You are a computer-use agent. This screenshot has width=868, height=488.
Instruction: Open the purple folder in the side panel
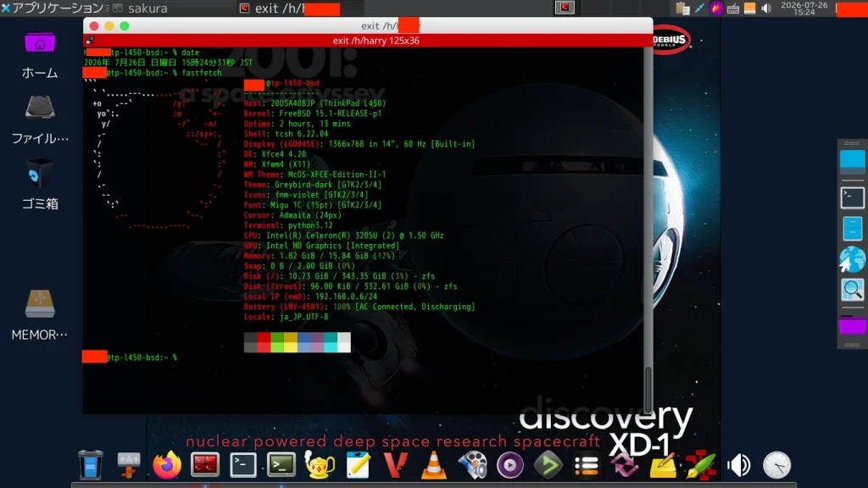[853, 324]
